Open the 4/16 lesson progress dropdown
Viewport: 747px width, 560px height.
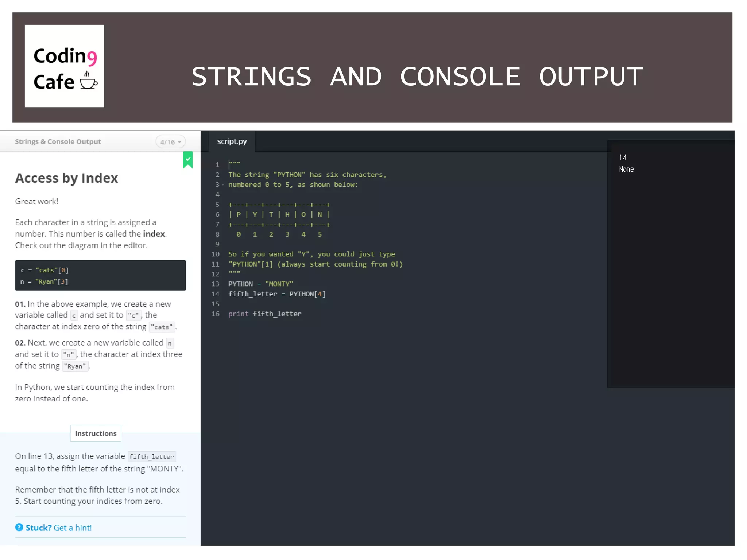point(170,142)
